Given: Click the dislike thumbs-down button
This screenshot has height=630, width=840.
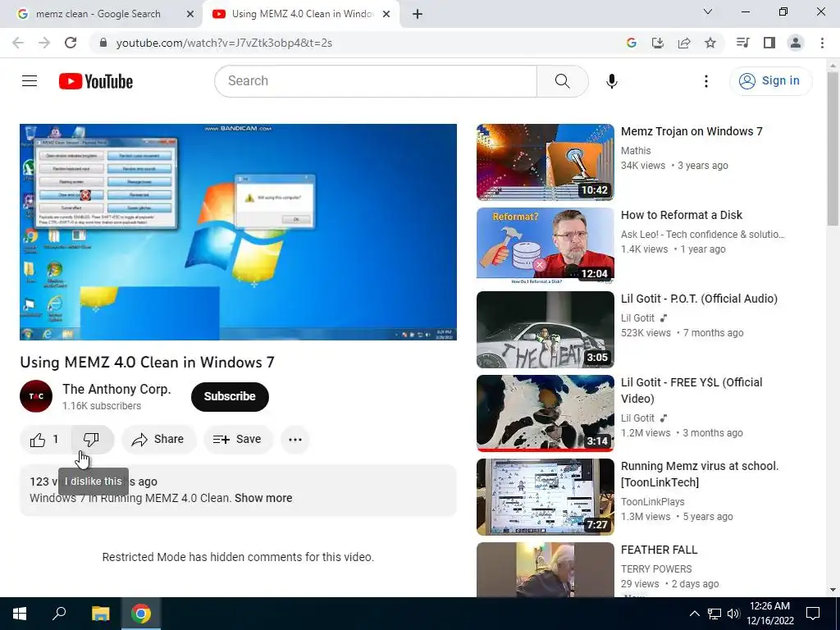Looking at the screenshot, I should click(x=92, y=440).
